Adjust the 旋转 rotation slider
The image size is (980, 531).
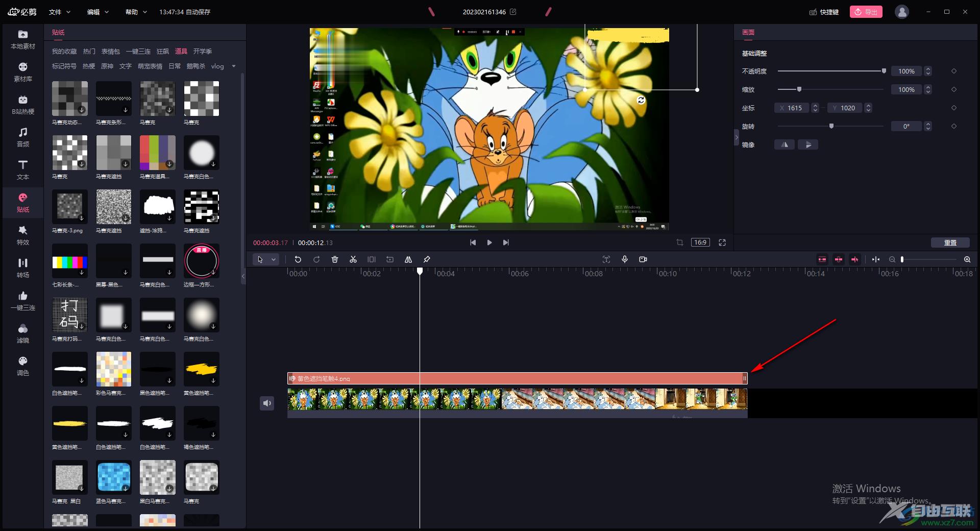(x=831, y=126)
